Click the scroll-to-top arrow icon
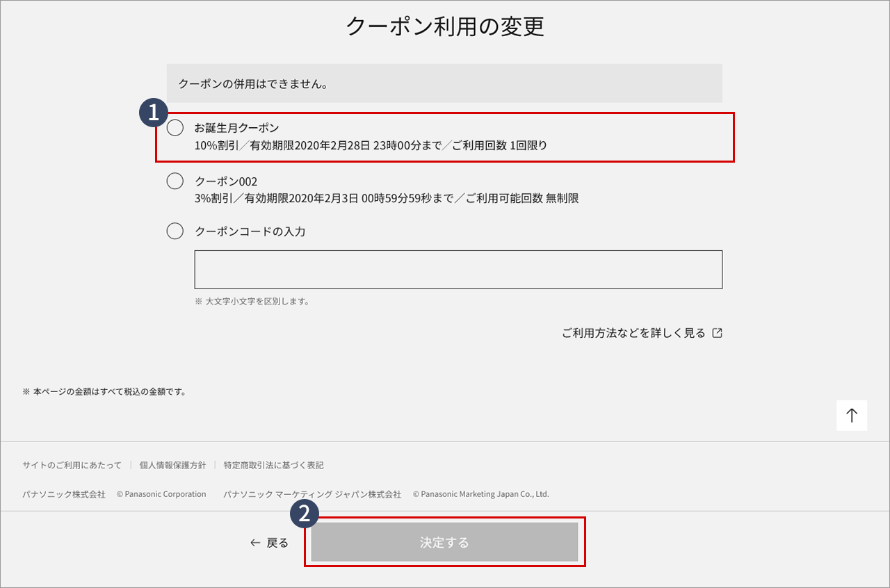The image size is (890, 588). (852, 415)
